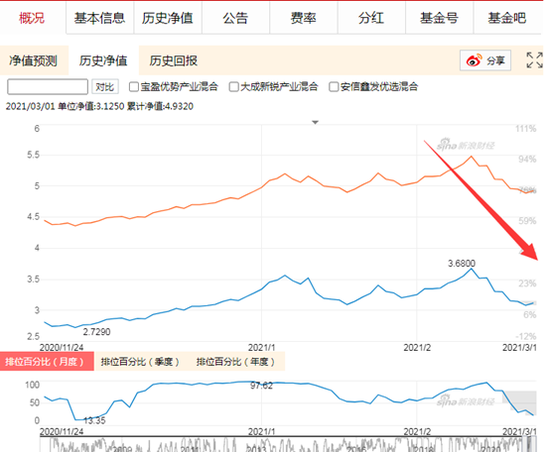Expand chart to fullscreen
Viewport: 550px width, 452px height.
click(x=535, y=60)
